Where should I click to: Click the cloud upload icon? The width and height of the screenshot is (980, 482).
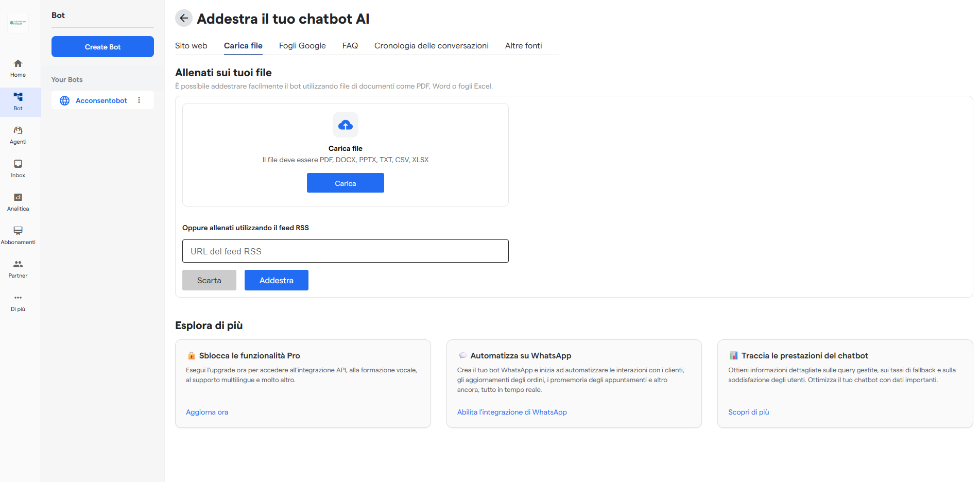(x=345, y=124)
